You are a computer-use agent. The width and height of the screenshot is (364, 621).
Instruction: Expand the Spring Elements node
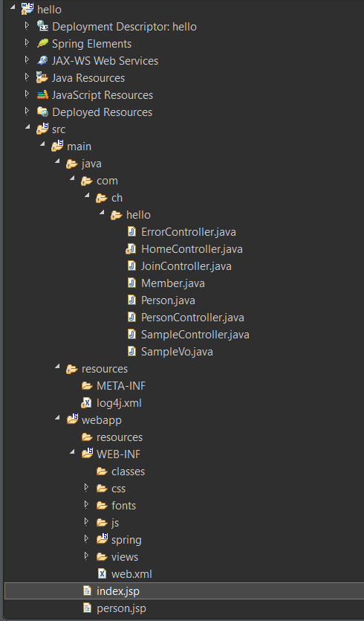27,43
